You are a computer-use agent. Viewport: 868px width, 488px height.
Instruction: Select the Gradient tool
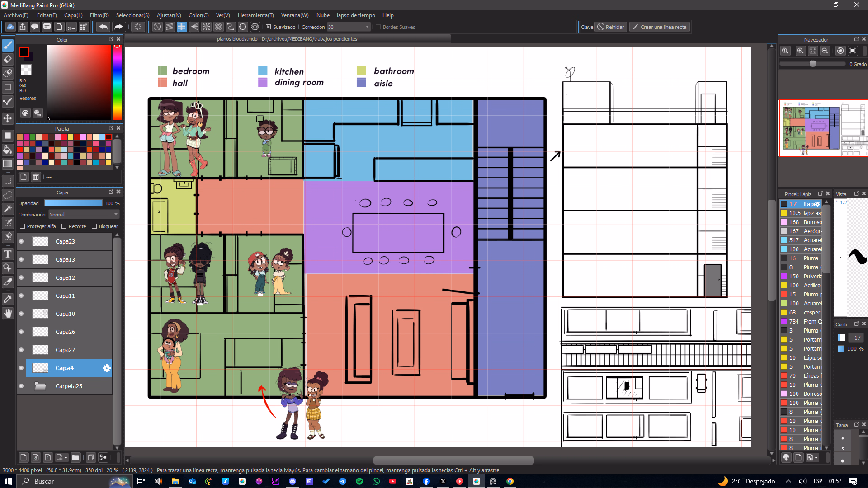tap(8, 164)
